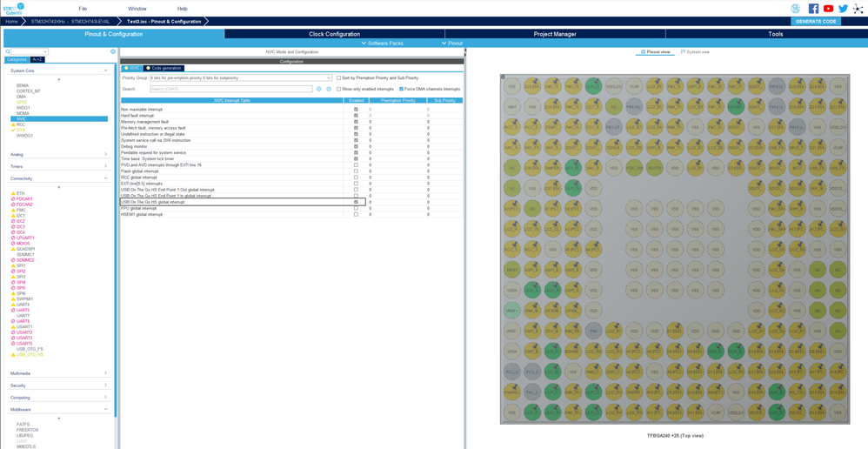Uncheck Force DMA channels Interrupts
This screenshot has width=868, height=449.
401,89
